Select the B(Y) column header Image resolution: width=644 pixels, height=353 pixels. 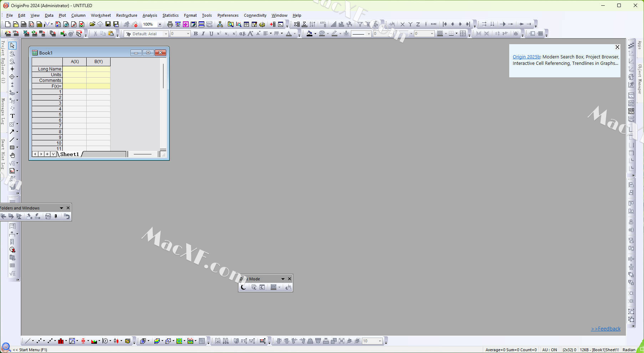98,62
